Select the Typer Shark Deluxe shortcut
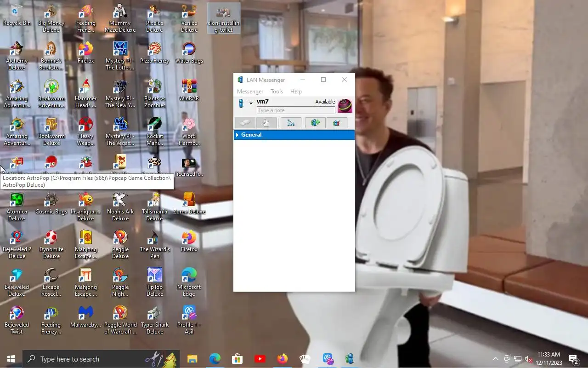Screen dimensions: 588x368 (x=154, y=320)
